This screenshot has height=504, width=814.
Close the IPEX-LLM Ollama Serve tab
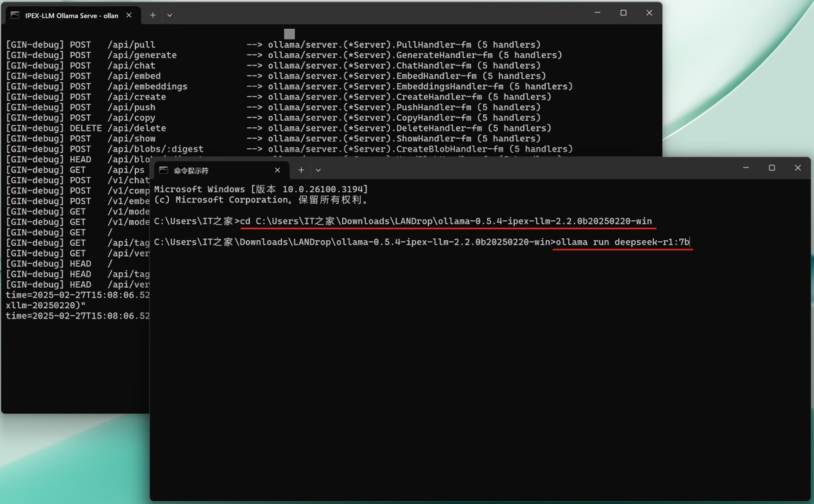129,15
